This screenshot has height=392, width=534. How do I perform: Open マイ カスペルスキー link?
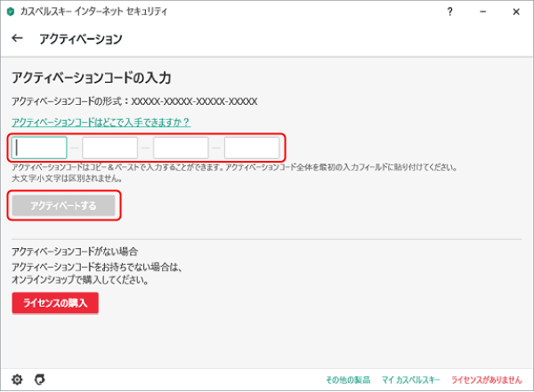[411, 380]
